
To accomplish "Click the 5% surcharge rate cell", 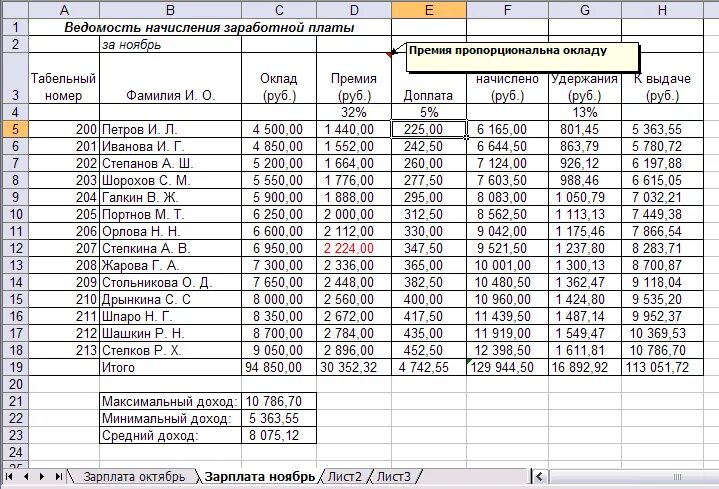I will pos(429,112).
